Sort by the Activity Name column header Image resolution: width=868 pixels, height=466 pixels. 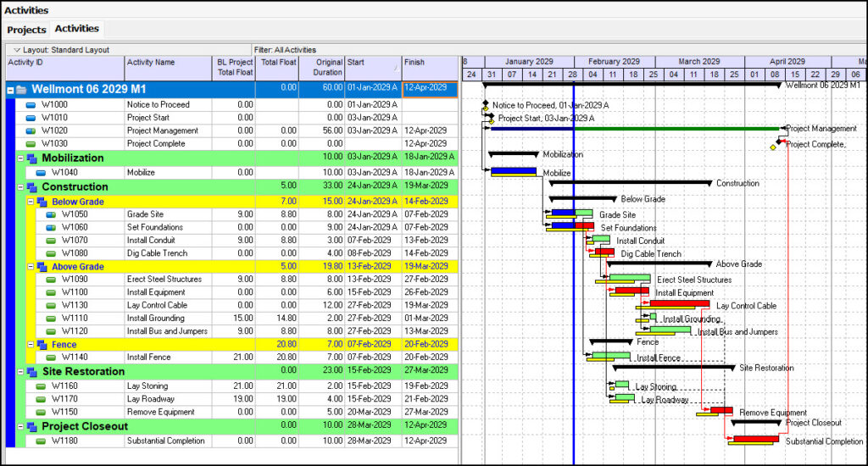(x=169, y=68)
